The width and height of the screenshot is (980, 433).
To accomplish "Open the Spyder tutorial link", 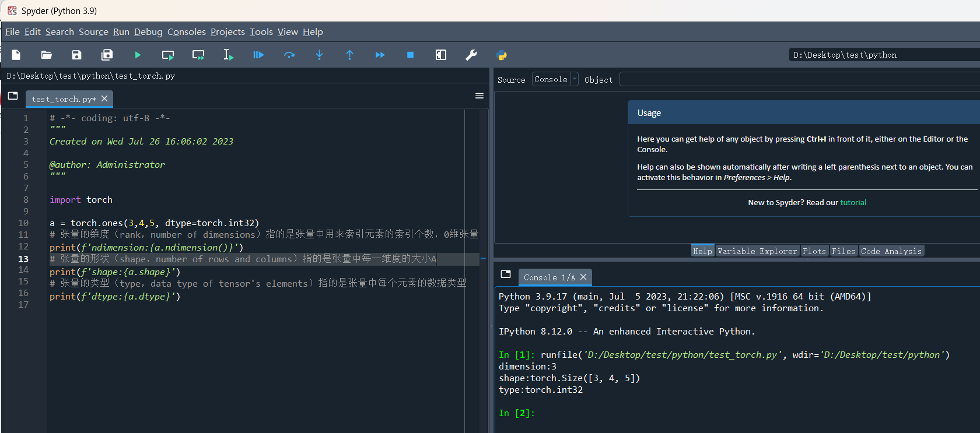I will [x=853, y=203].
